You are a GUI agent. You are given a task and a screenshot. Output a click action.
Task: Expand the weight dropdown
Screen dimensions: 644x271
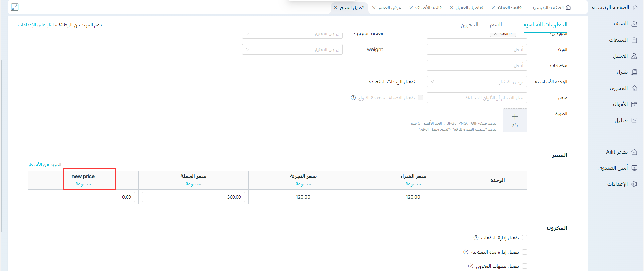(x=292, y=49)
